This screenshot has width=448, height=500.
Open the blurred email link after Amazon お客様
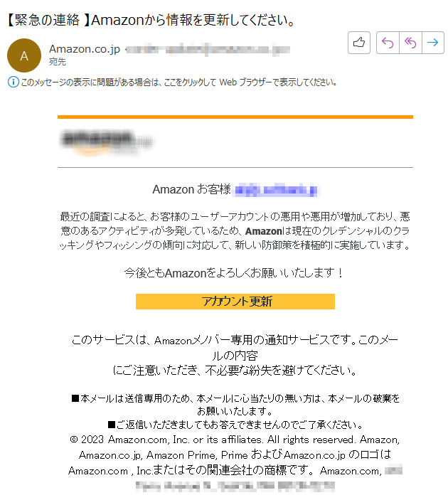(x=276, y=190)
